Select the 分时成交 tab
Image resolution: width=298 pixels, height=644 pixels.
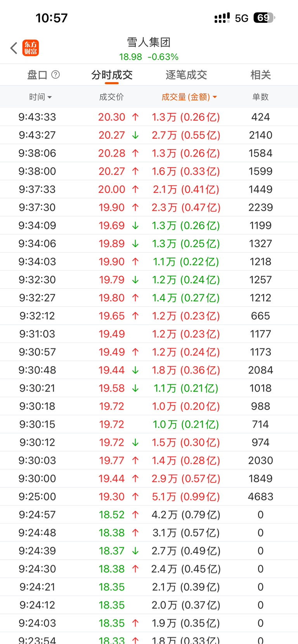112,75
